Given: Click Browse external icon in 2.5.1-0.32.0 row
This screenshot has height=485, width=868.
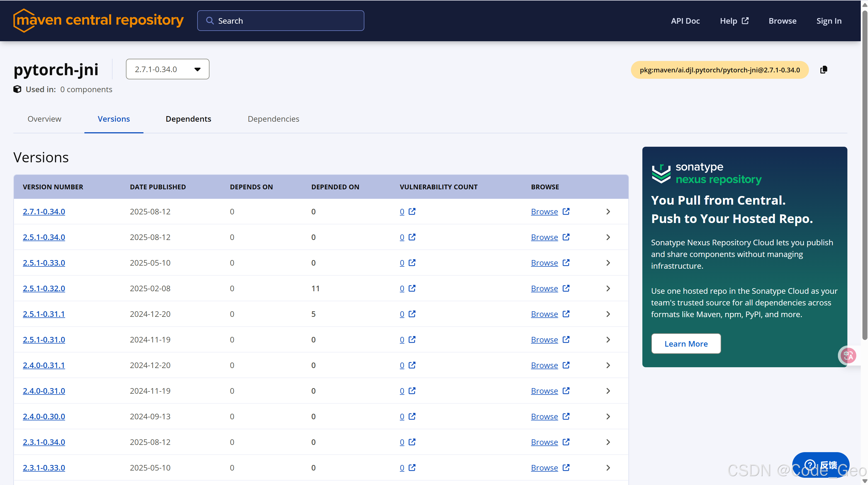Looking at the screenshot, I should click(x=566, y=288).
